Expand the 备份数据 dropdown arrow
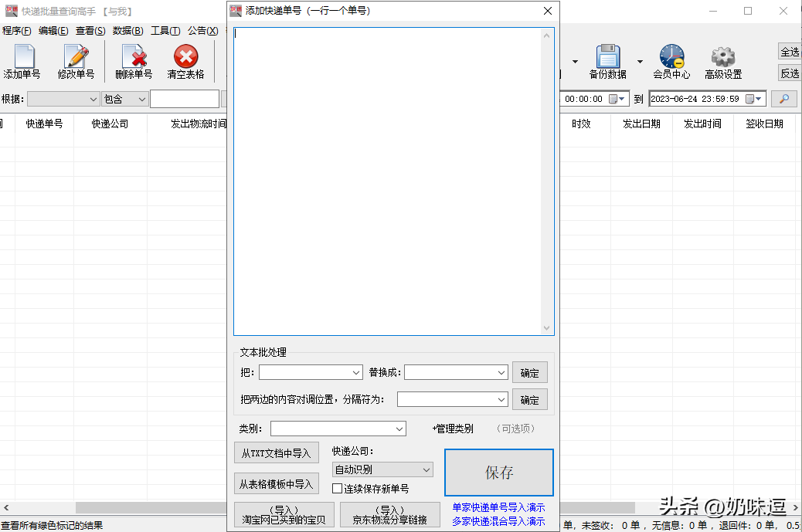Viewport: 802px width, 532px height. 640,62
